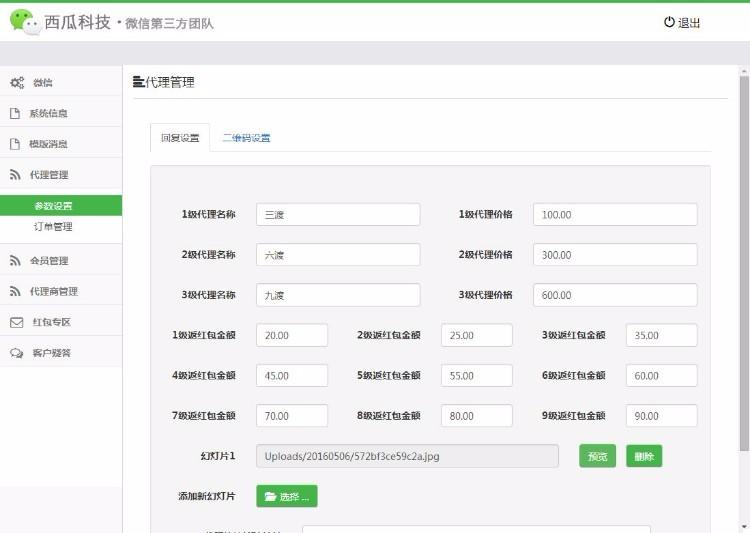Screen dimensions: 750x533
Task: Open 客户疑答 in the sidebar
Action: coord(61,353)
